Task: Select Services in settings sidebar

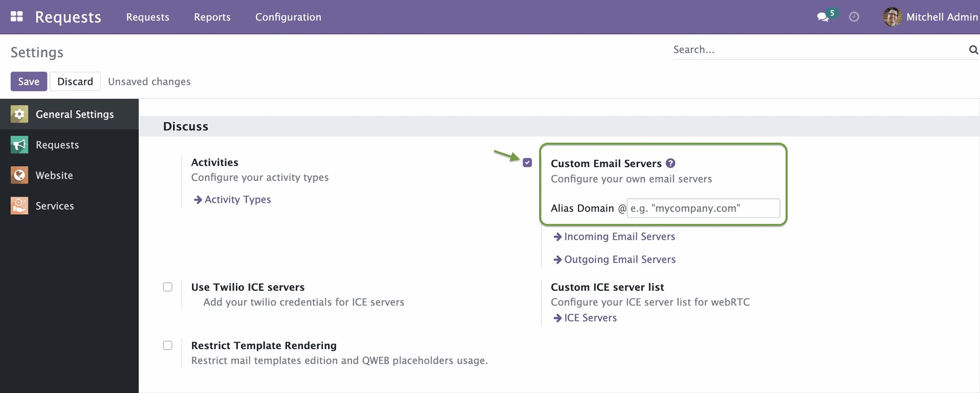Action: (69, 206)
